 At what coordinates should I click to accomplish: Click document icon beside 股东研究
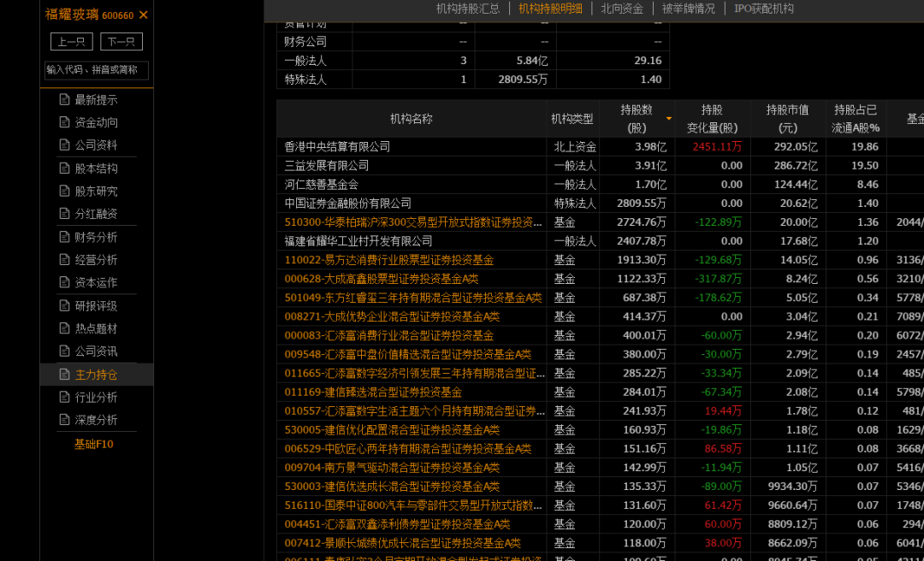(x=64, y=191)
